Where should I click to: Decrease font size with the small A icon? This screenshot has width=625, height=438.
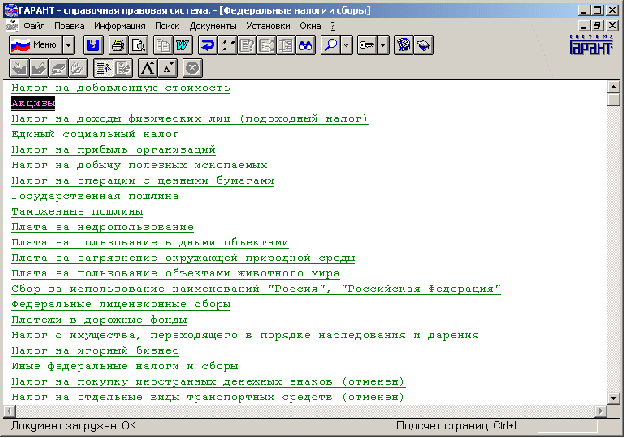[168, 68]
